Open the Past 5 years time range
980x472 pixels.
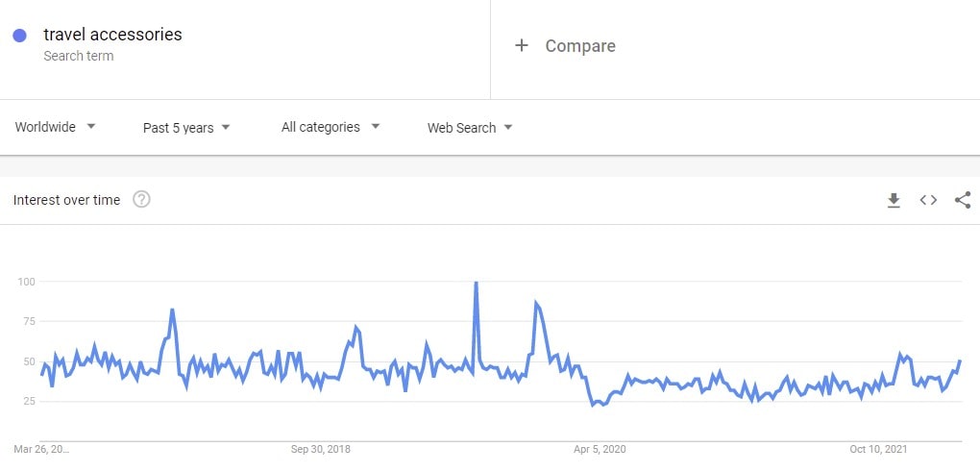pos(186,127)
